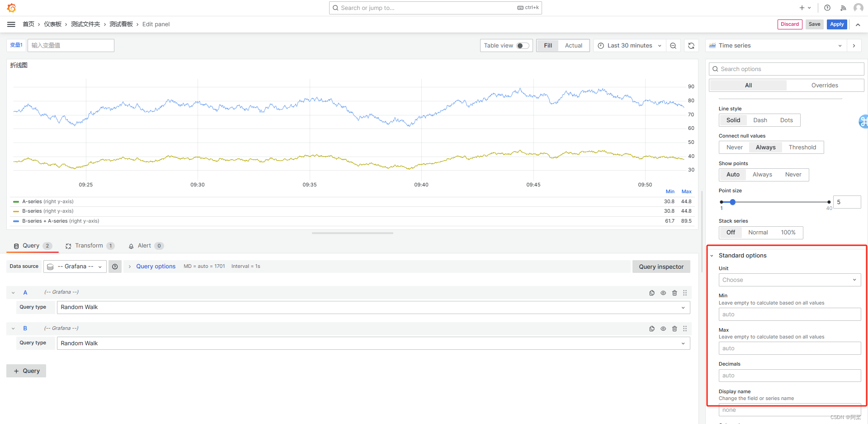Grab query A drag handle
Image resolution: width=868 pixels, height=424 pixels.
pyautogui.click(x=685, y=293)
